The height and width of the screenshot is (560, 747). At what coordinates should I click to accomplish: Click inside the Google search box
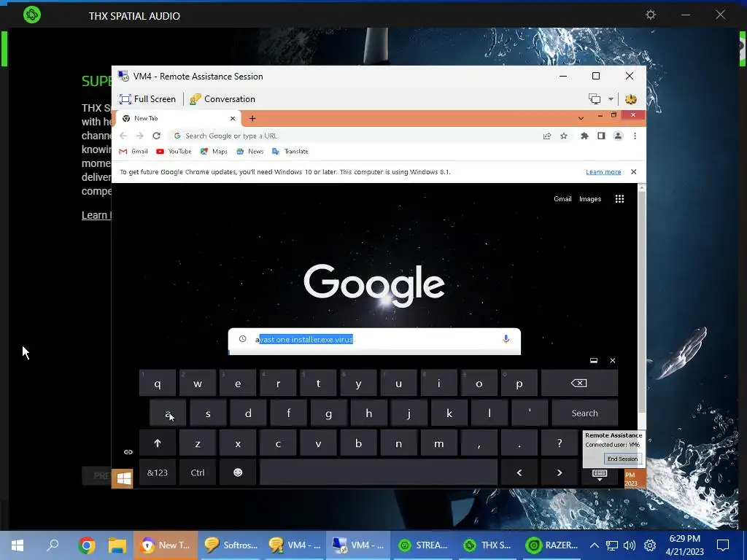[x=374, y=340]
